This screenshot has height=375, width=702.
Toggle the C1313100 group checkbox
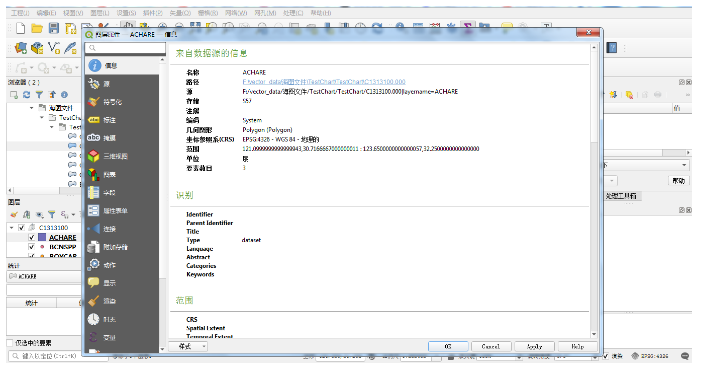pos(21,228)
